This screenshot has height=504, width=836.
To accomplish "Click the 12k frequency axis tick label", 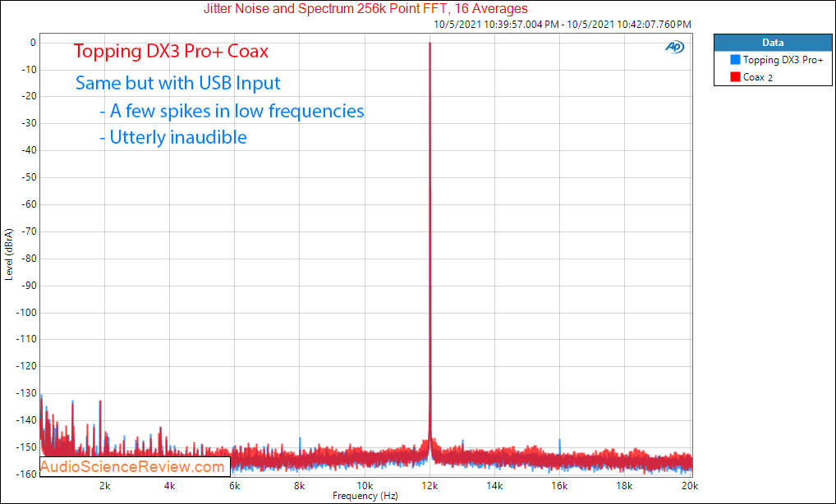I will [x=429, y=486].
